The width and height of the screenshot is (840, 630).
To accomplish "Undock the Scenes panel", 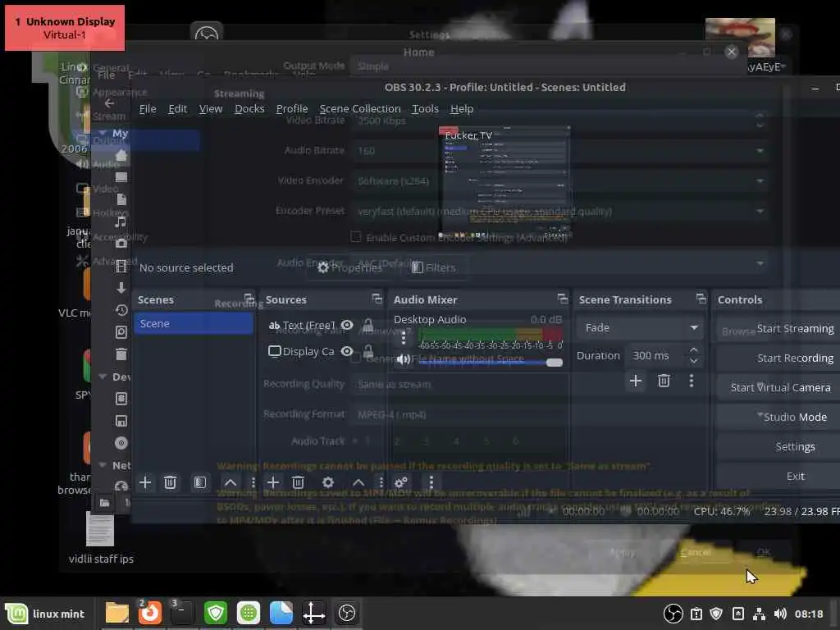I will 249,299.
